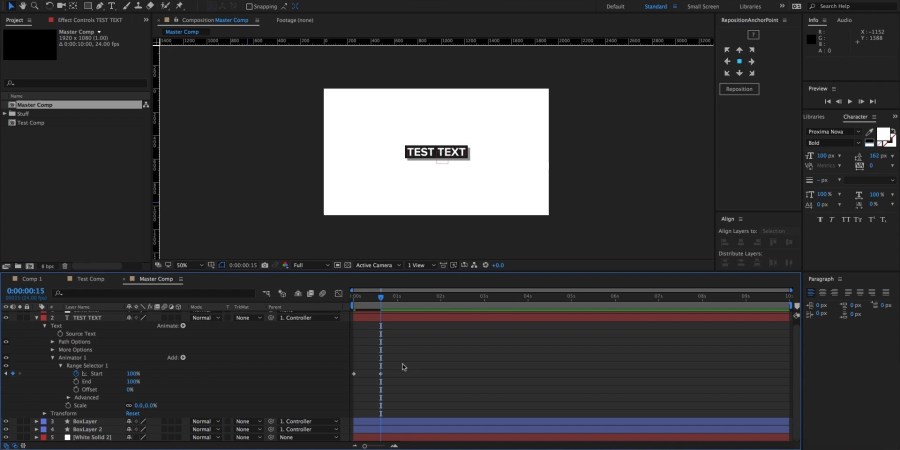Open the Full resolution dropdown
This screenshot has width=900, height=450.
[312, 265]
